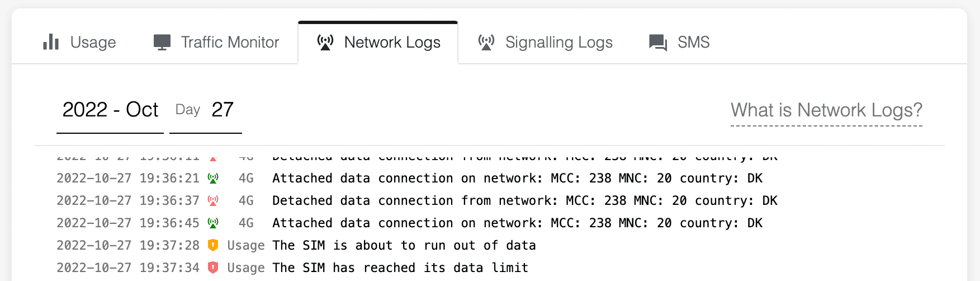Open the Traffic Monitor tab
This screenshot has width=980, height=281.
coord(229,43)
